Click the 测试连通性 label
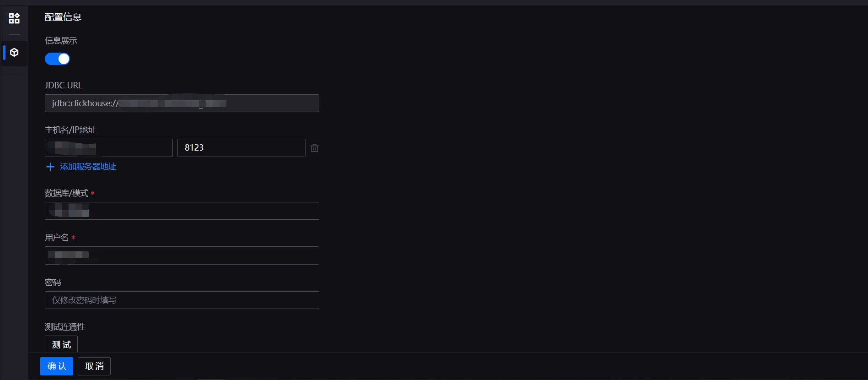Image resolution: width=868 pixels, height=380 pixels. 65,327
